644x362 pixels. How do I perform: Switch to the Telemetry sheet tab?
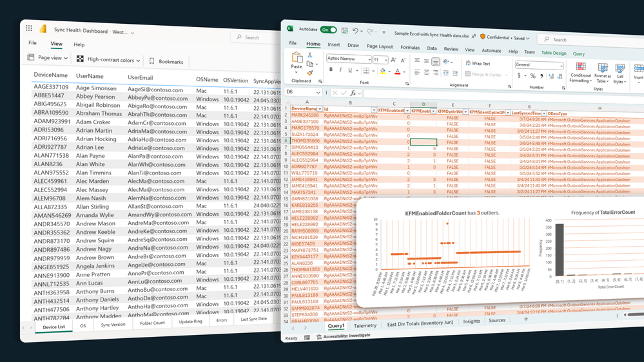(x=365, y=325)
